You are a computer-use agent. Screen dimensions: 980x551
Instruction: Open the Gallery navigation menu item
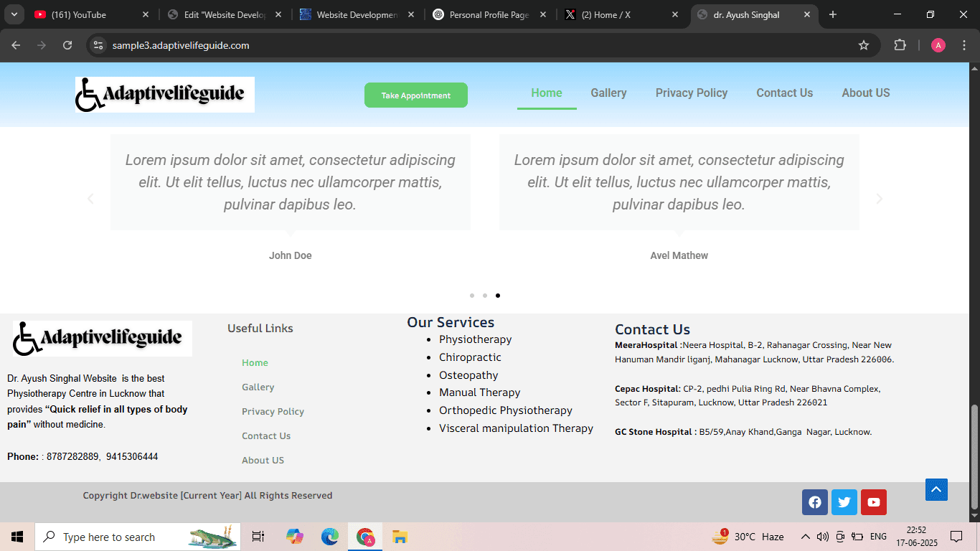pyautogui.click(x=608, y=93)
